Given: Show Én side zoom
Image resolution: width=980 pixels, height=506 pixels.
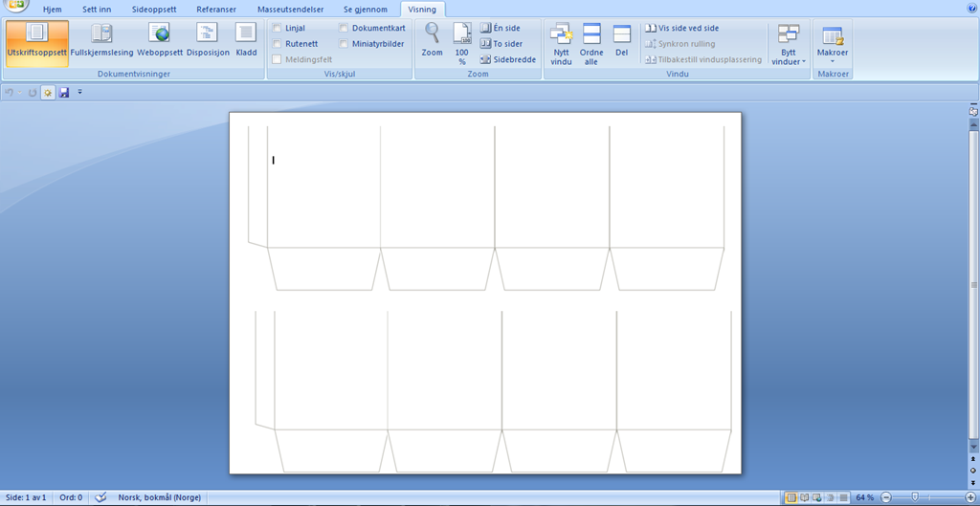Looking at the screenshot, I should point(500,28).
